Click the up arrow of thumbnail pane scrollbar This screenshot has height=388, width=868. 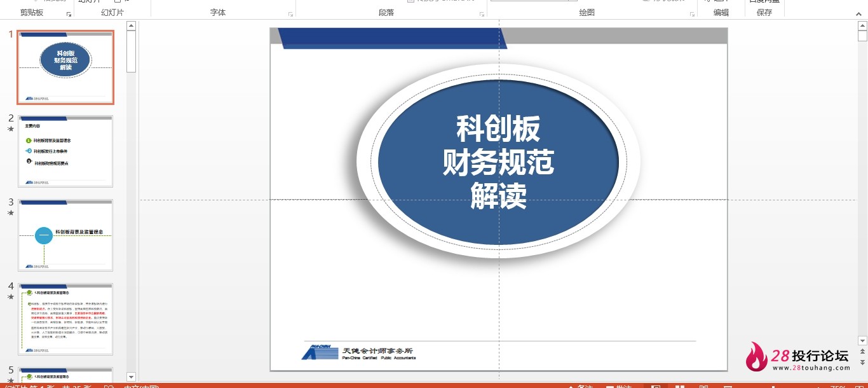point(132,26)
